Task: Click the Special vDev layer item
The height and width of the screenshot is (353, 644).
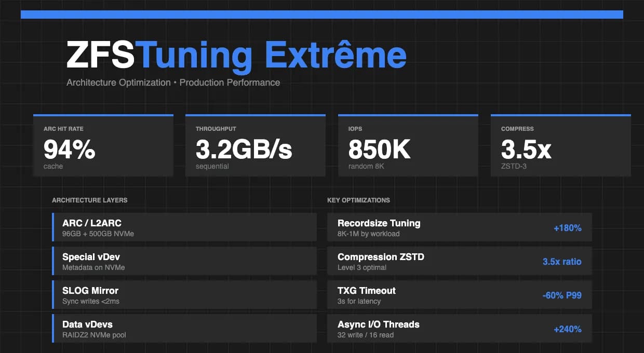Action: coord(184,261)
